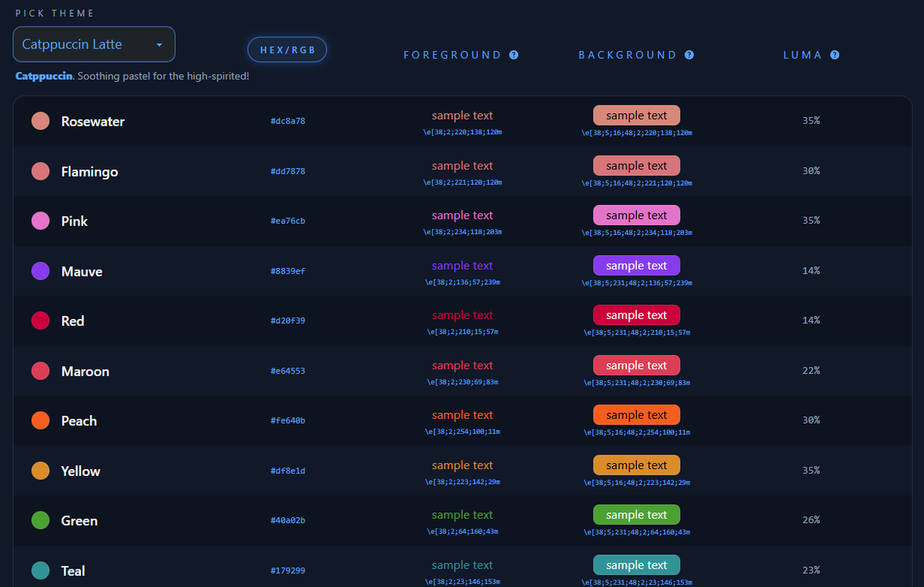Click the Luma help question icon
The image size is (924, 587).
pos(835,55)
